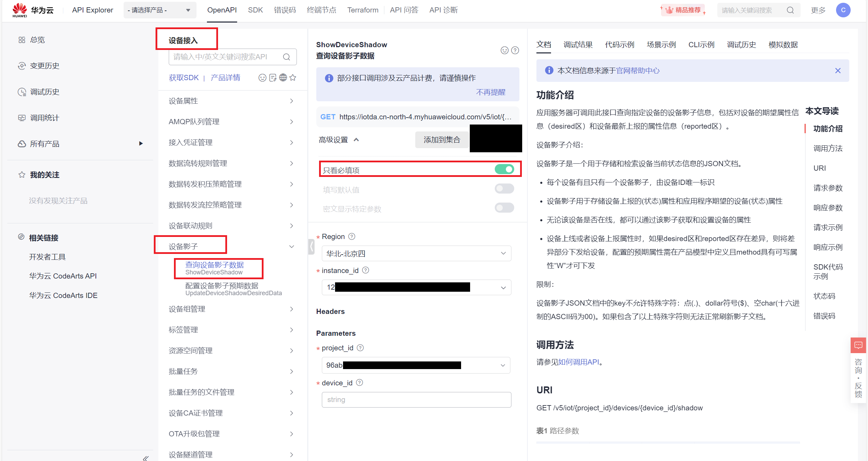
Task: Switch to the SDK tab
Action: coord(255,10)
